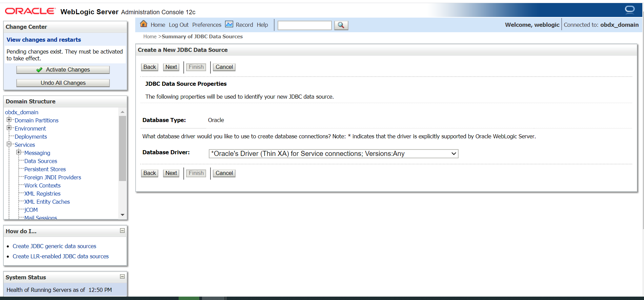This screenshot has height=300, width=644.
Task: Click Connected to obdx_domain text
Action: 601,25
